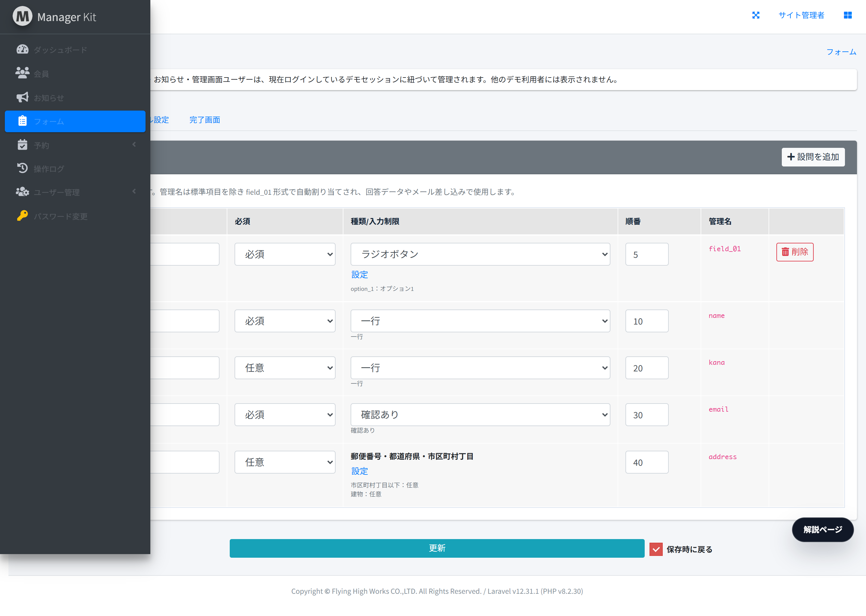The height and width of the screenshot is (616, 866).
Task: Expand the ユーザー管理 submenu chevron
Action: point(134,191)
